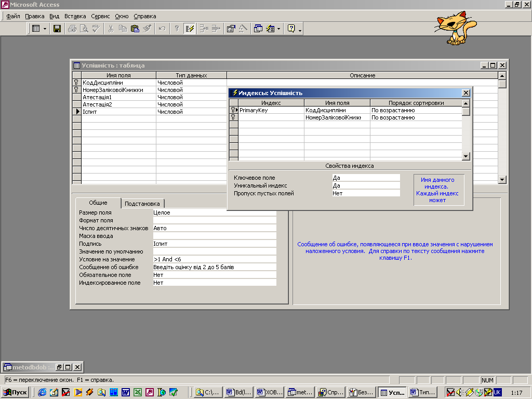
Task: Open the Сервис menu
Action: (x=100, y=16)
